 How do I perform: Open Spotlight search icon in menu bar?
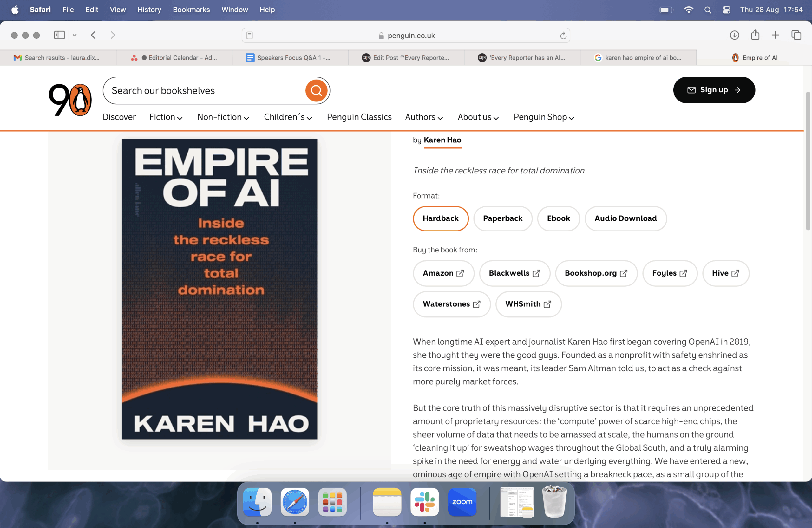click(708, 10)
